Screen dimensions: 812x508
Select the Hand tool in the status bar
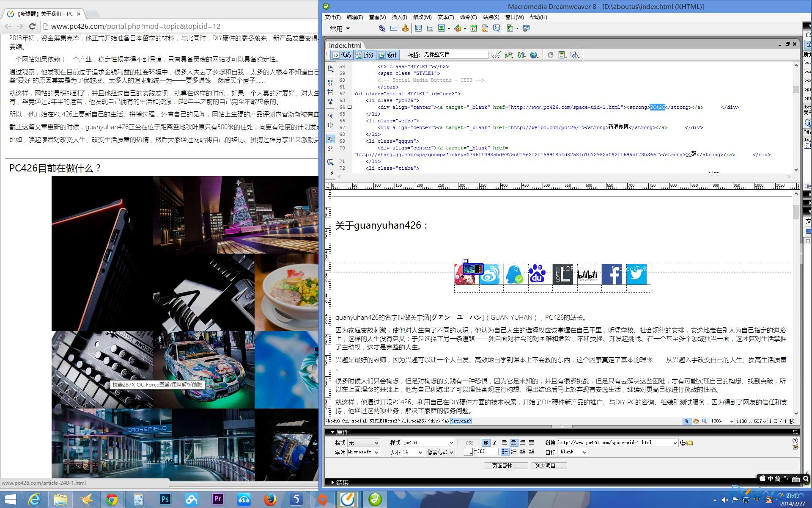696,421
